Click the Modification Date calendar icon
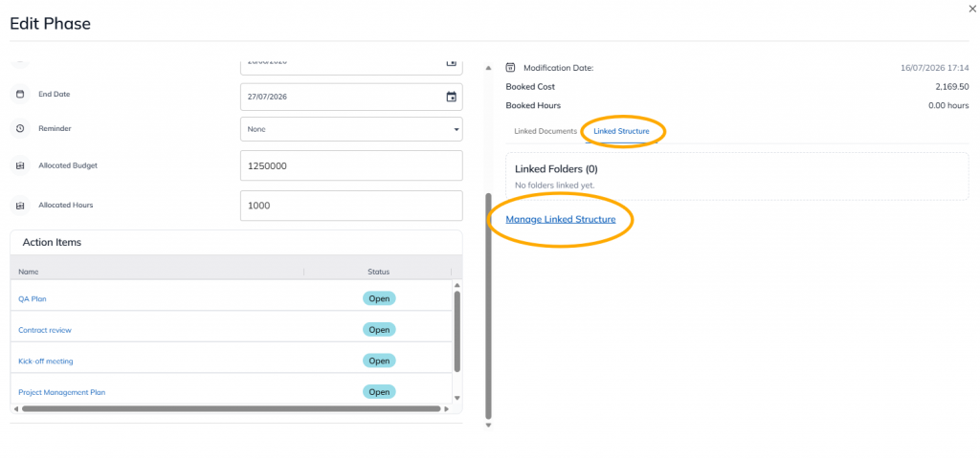 tap(510, 68)
